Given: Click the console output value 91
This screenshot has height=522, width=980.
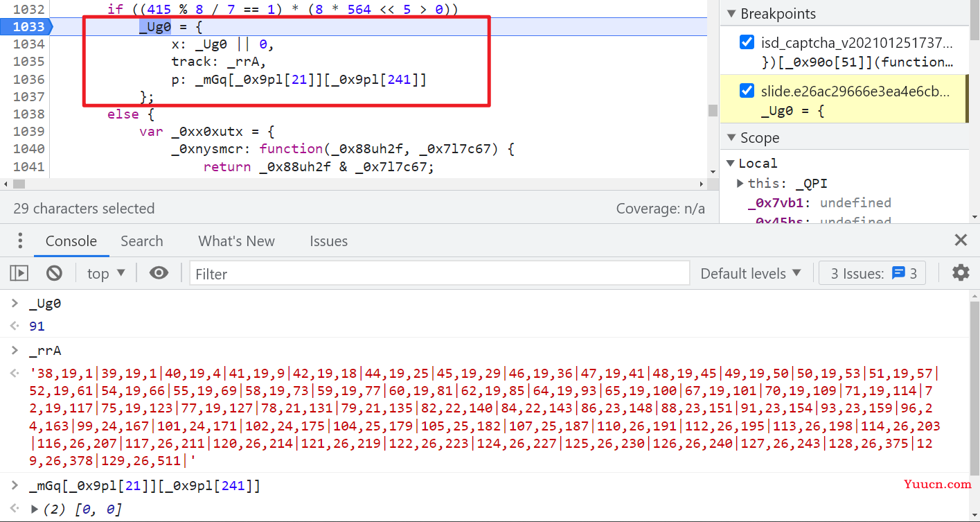Looking at the screenshot, I should point(37,326).
